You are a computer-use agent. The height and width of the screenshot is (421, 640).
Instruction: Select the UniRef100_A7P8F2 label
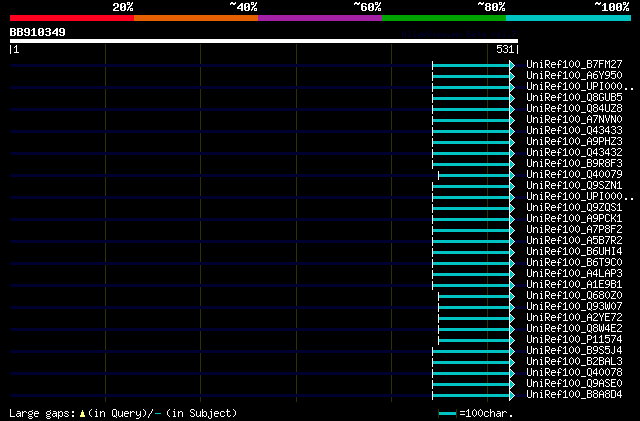[x=574, y=229]
